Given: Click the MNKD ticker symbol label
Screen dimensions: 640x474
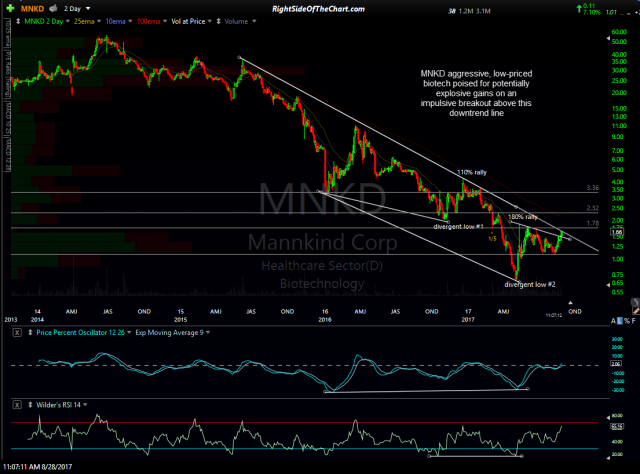Looking at the screenshot, I should tap(32, 9).
